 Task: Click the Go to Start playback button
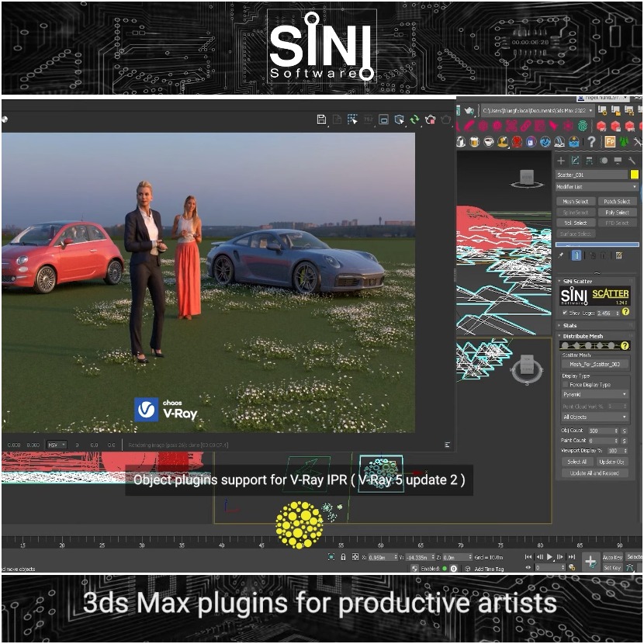click(x=528, y=557)
